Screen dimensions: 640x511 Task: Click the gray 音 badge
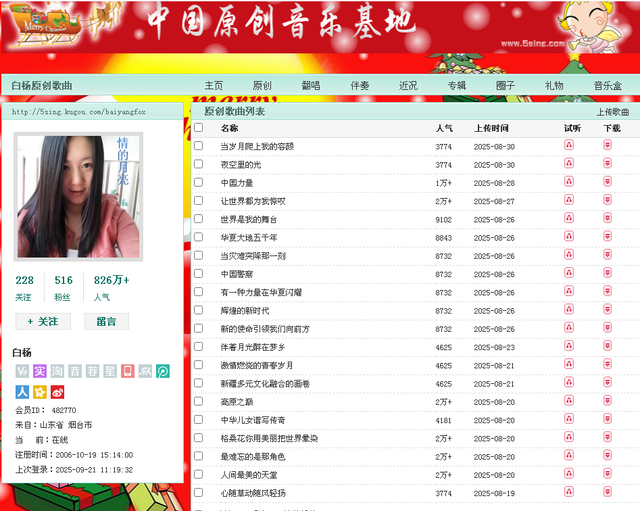pyautogui.click(x=75, y=371)
